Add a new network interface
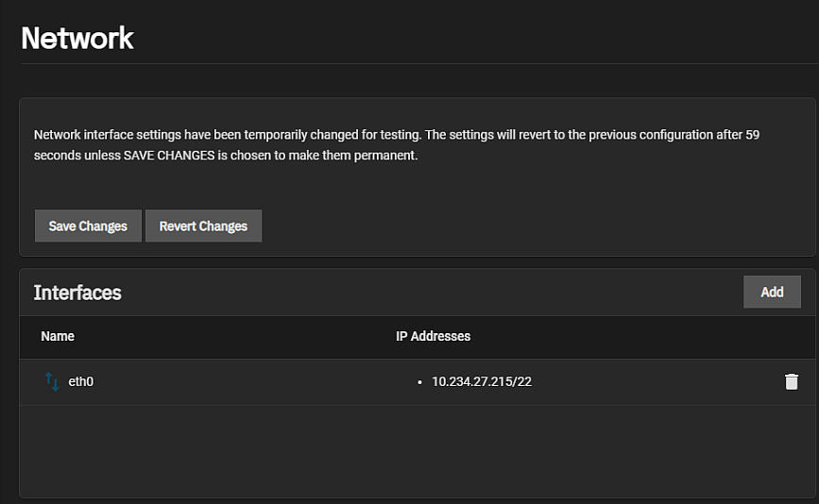The width and height of the screenshot is (819, 504). (x=772, y=293)
